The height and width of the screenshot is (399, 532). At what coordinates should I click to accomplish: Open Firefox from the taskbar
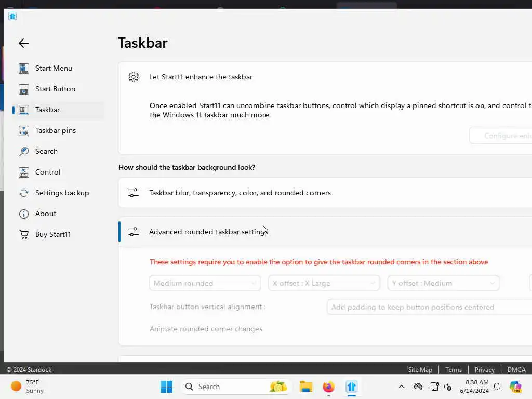coord(328,387)
